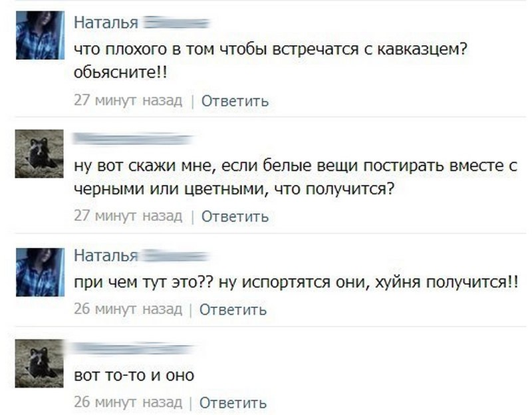Open the timestamp under 'что получится?' comment
532x415 pixels.
click(x=128, y=216)
